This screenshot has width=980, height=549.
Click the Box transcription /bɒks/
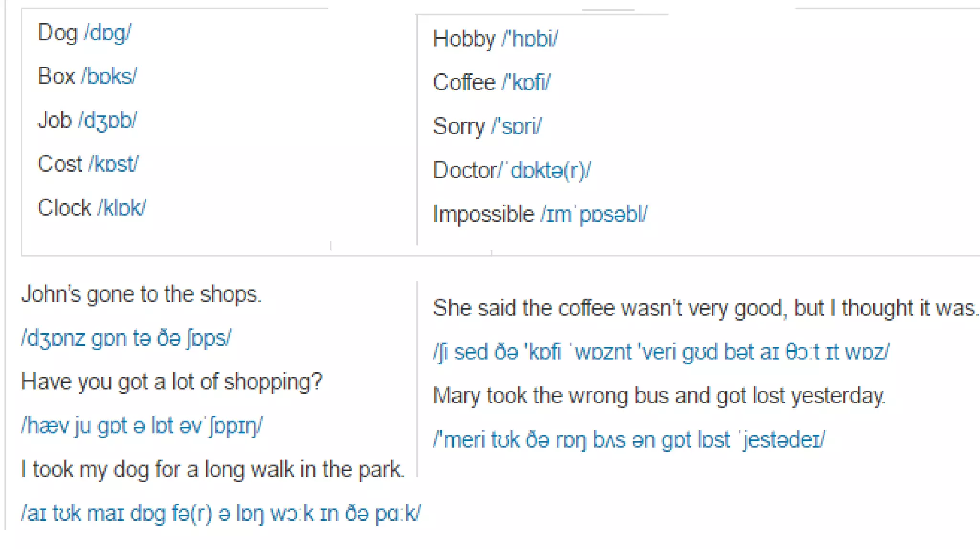(x=109, y=77)
